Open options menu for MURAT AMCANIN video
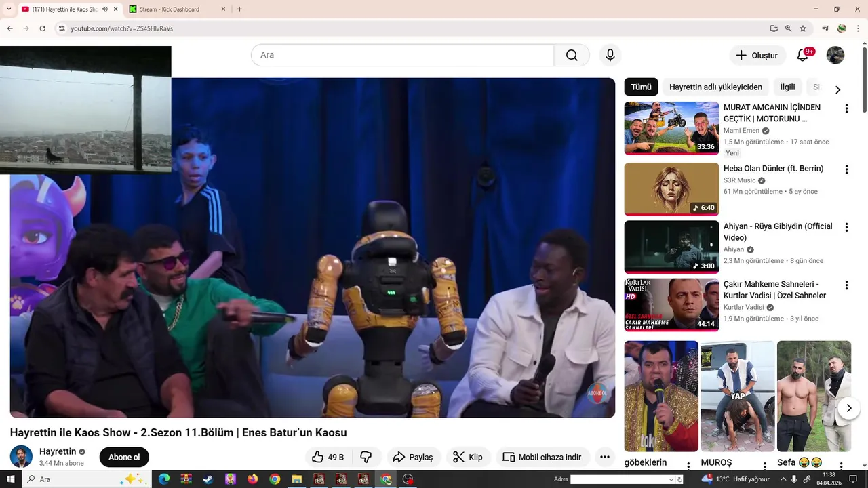The width and height of the screenshot is (868, 488). tap(846, 108)
